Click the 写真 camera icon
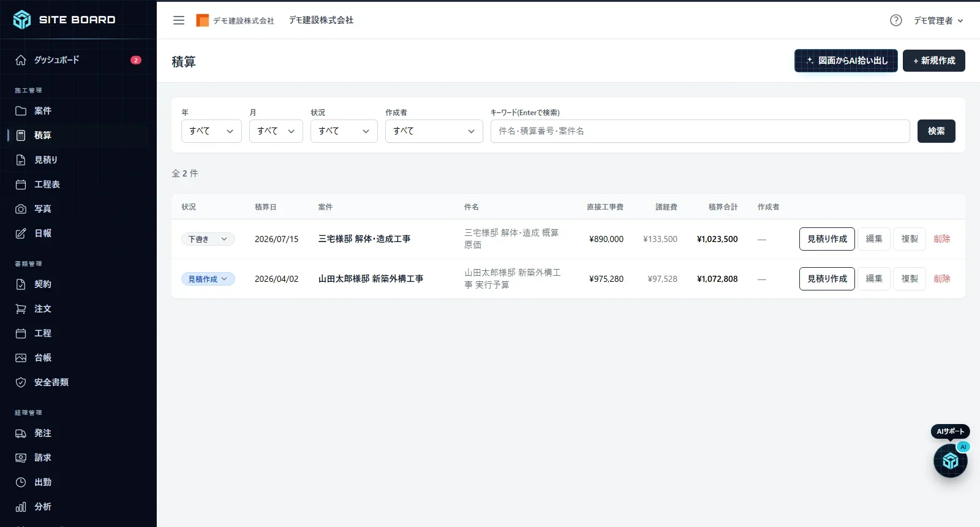Image resolution: width=980 pixels, height=527 pixels. click(x=21, y=209)
